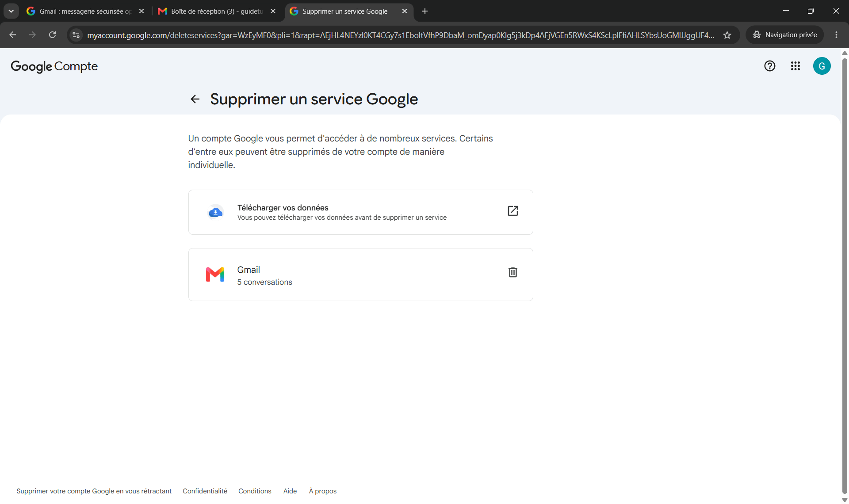View site information icon in address bar

[x=76, y=35]
